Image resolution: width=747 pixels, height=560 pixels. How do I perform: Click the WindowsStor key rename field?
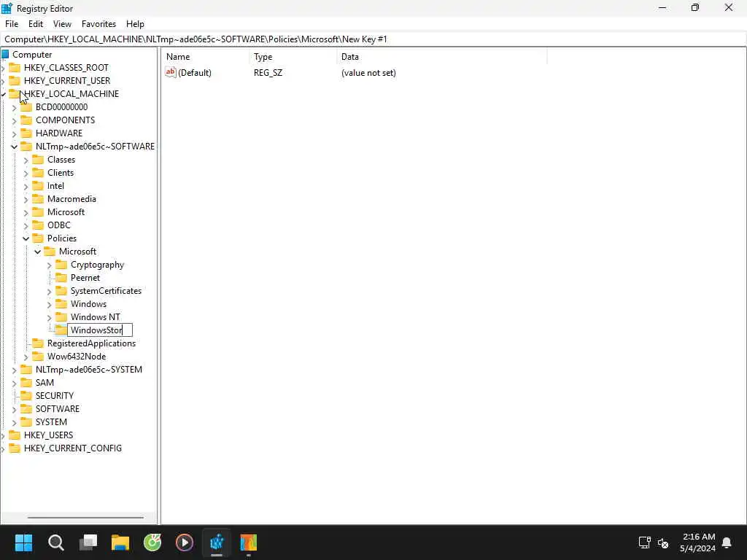point(100,330)
